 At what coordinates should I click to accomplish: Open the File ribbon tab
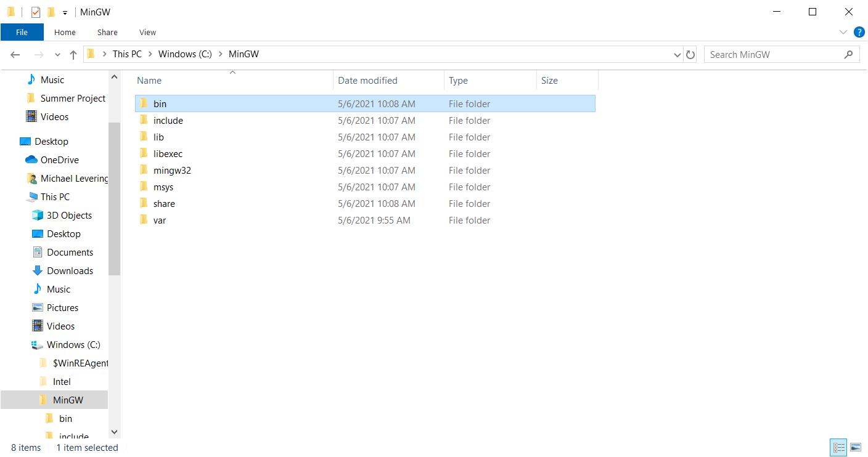[22, 32]
